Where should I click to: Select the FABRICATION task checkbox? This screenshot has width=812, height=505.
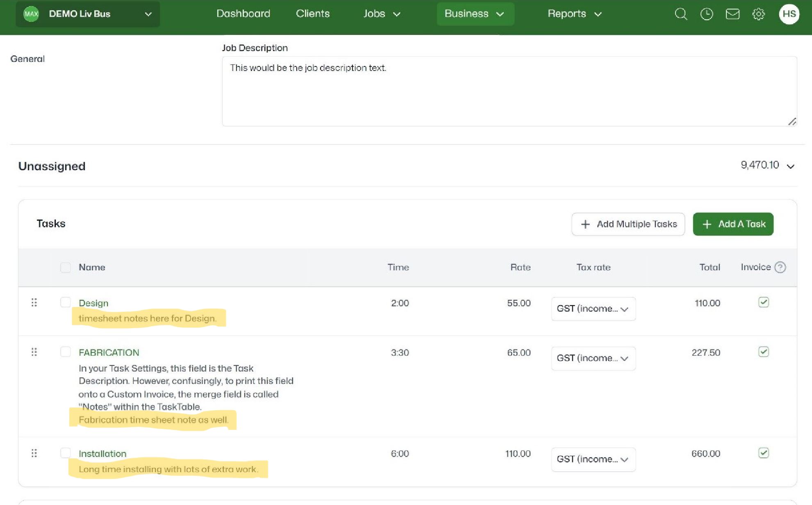pyautogui.click(x=66, y=352)
